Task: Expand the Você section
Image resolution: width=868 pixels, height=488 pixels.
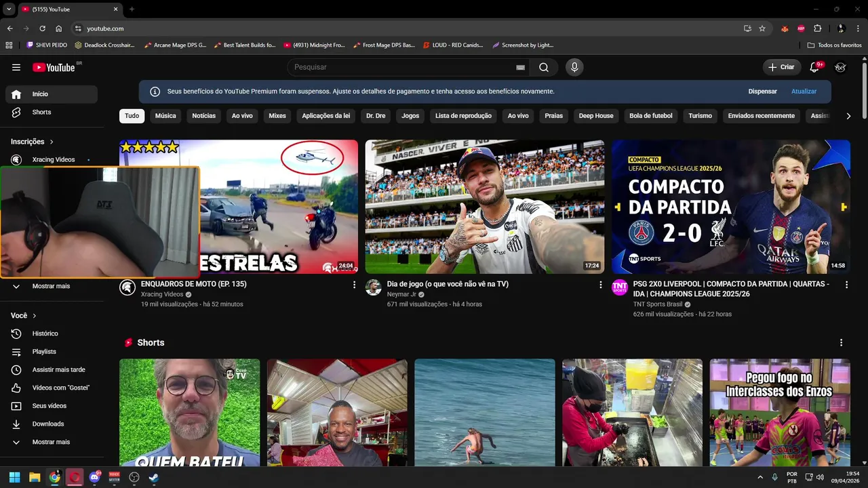Action: point(24,315)
